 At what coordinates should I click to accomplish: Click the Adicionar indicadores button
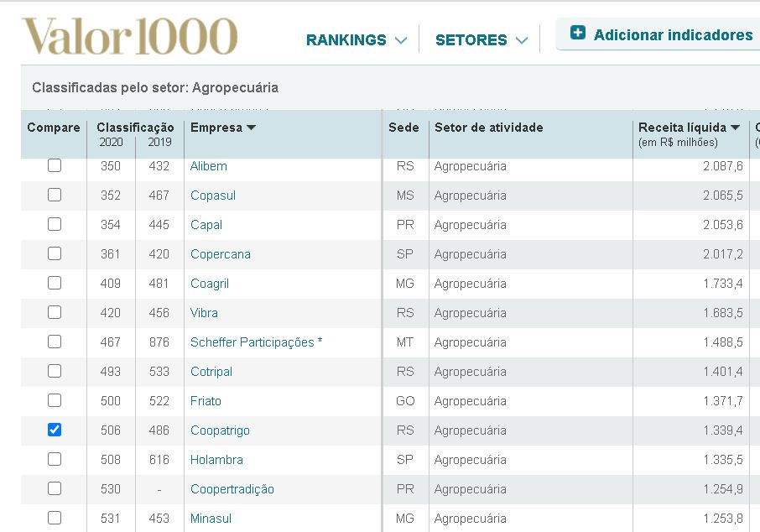[x=661, y=34]
